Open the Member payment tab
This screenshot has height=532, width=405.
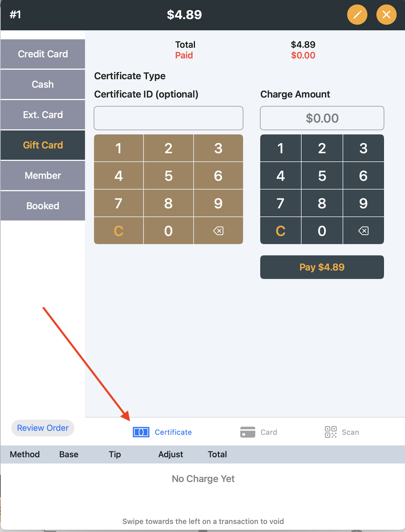point(43,176)
